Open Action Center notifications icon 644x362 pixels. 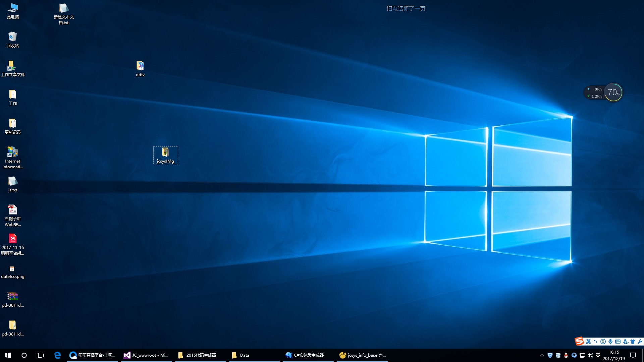[x=633, y=355]
